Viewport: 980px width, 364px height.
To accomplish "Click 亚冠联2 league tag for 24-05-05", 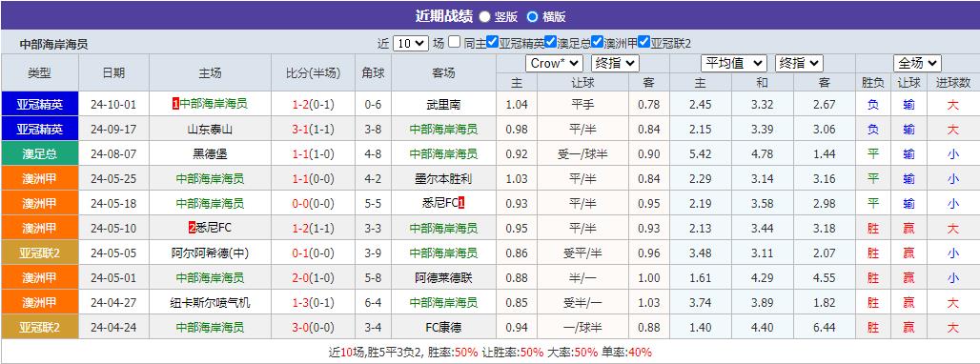I will 39,253.
